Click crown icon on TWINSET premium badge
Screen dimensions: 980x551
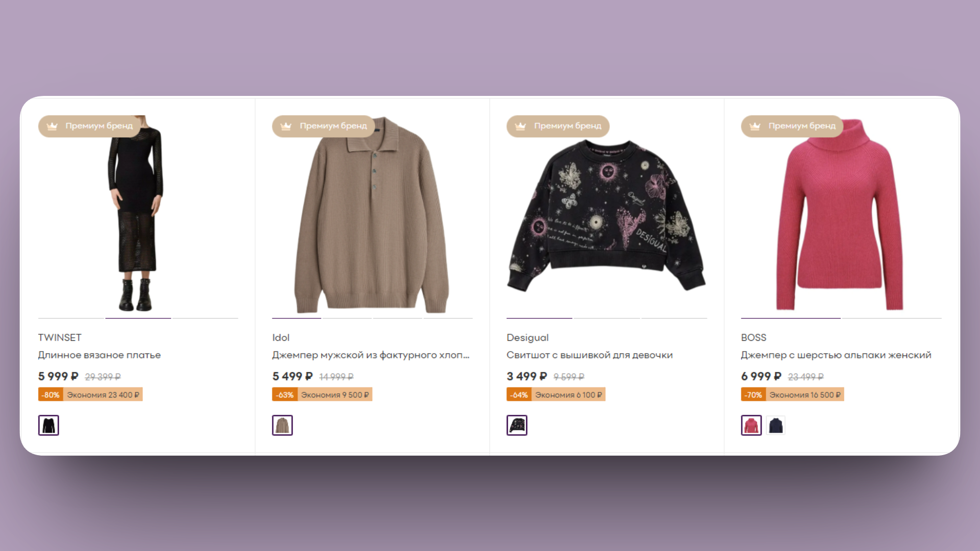pyautogui.click(x=52, y=126)
